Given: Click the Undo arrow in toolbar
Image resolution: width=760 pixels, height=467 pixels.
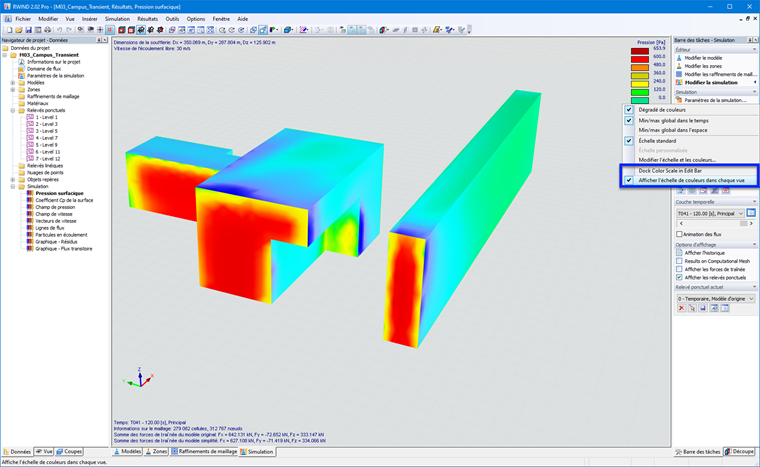Looking at the screenshot, I should click(60, 30).
